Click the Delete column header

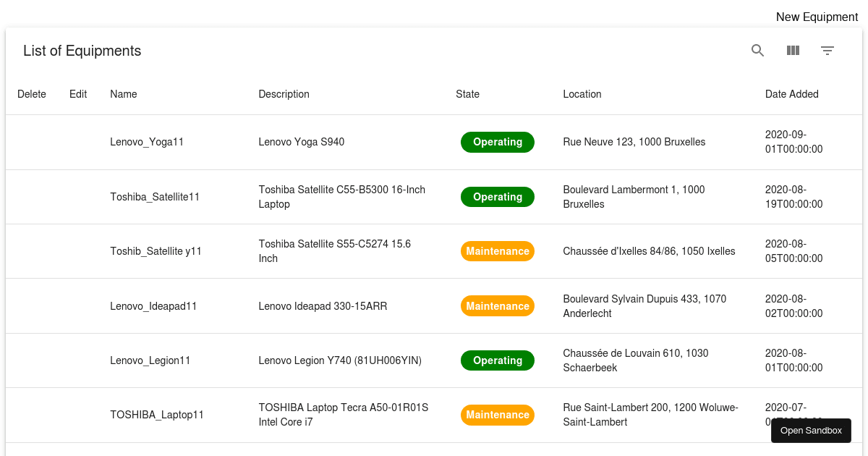tap(32, 94)
